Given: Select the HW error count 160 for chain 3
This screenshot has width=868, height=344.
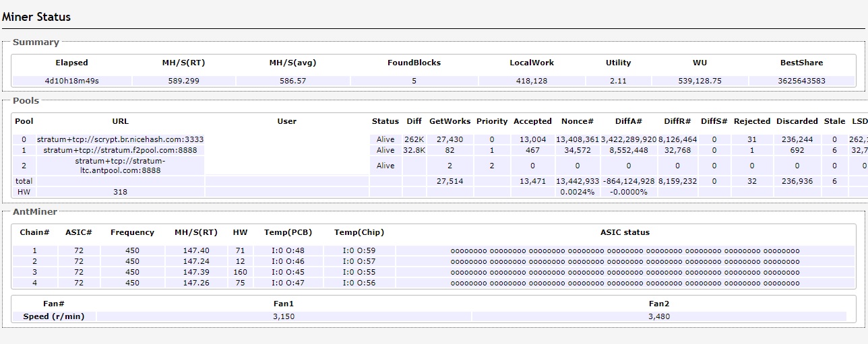Looking at the screenshot, I should click(240, 272).
